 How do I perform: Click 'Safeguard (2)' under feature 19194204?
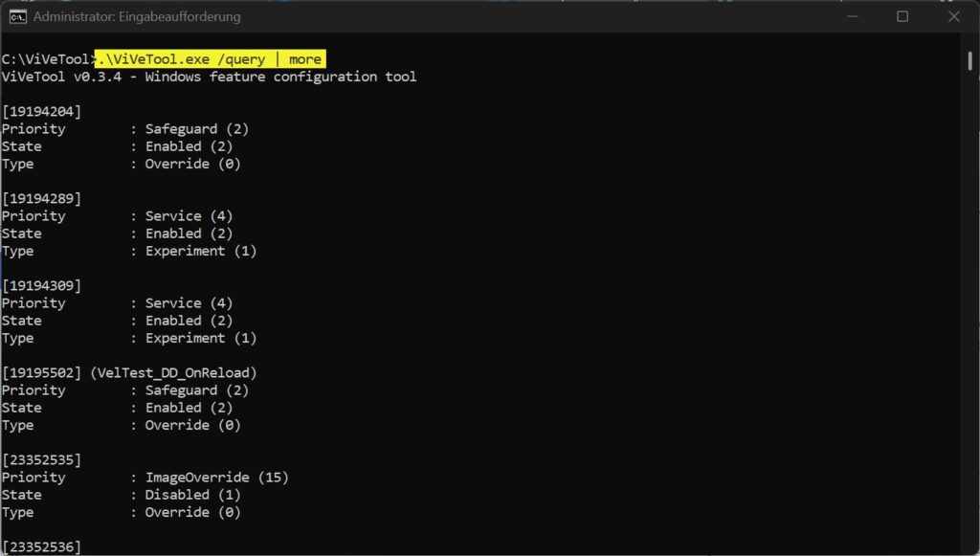coord(197,129)
